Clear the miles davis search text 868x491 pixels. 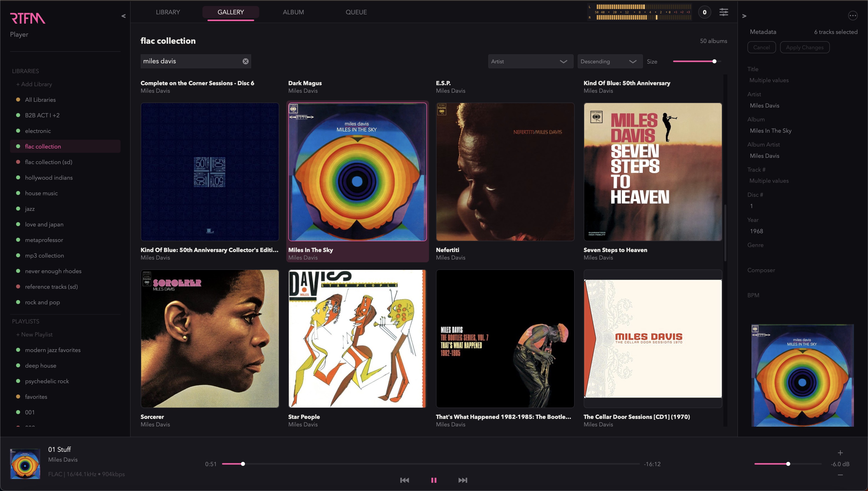click(246, 61)
